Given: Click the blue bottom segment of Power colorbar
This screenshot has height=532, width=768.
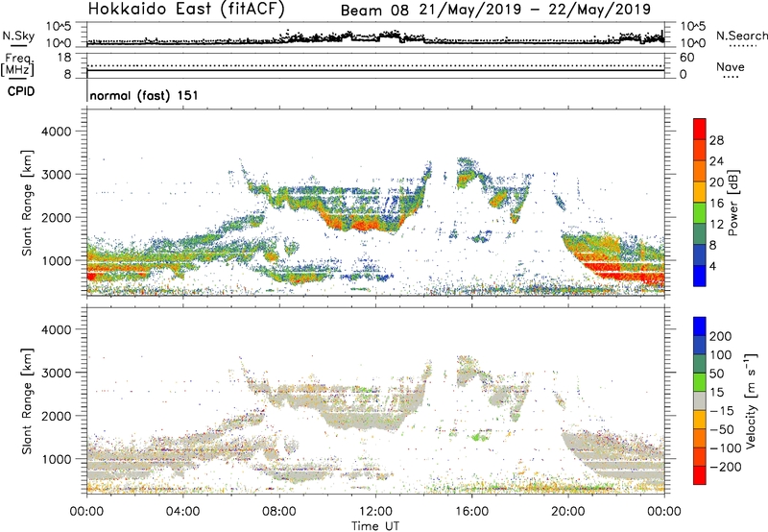Looking at the screenshot, I should pyautogui.click(x=700, y=276).
